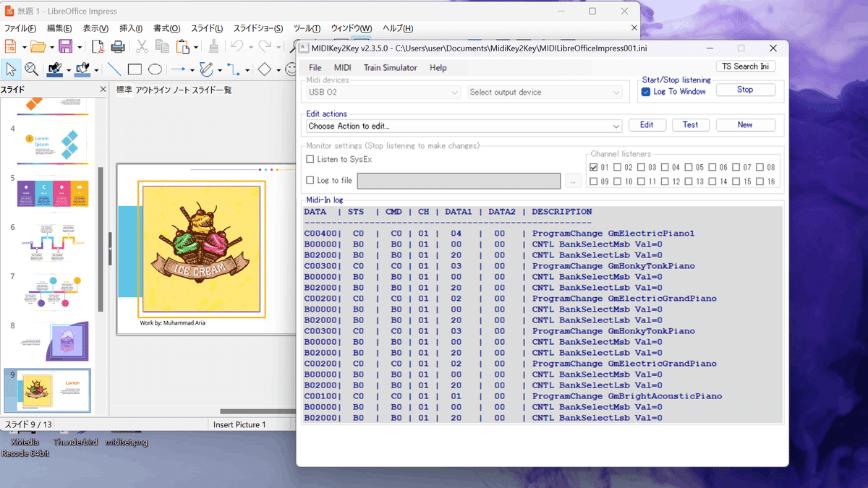Open the MIDI menu in MIDIKey2Key
The height and width of the screenshot is (488, 868).
[x=343, y=68]
